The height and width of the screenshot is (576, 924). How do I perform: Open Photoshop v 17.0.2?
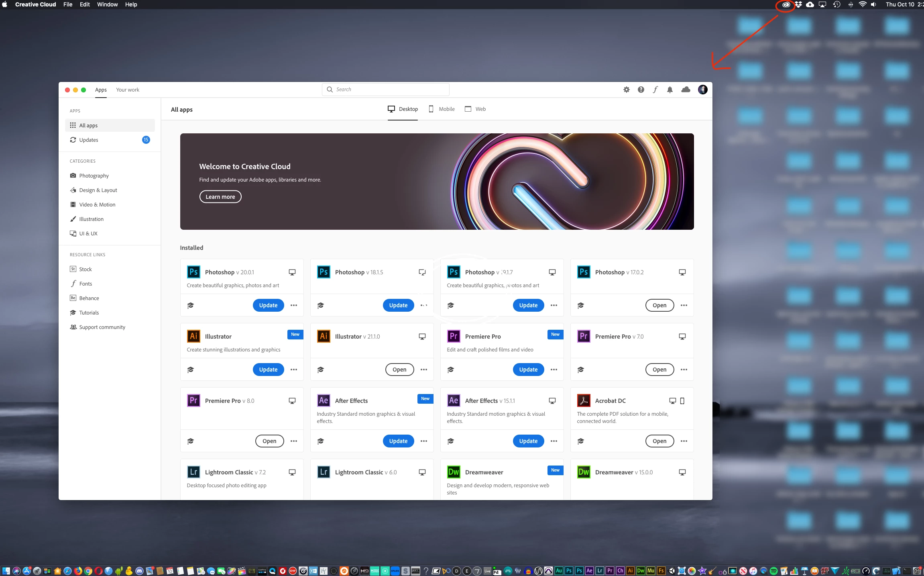pos(659,305)
